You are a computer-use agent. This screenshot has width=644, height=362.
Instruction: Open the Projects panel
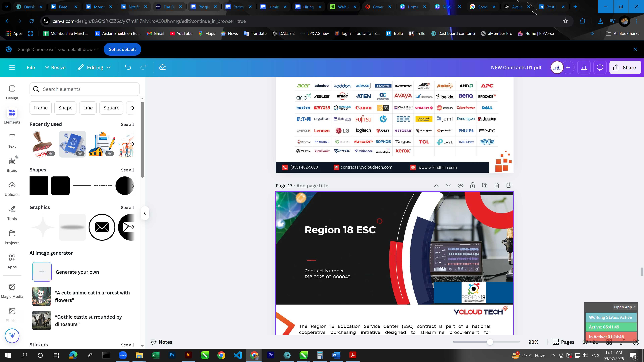12,237
